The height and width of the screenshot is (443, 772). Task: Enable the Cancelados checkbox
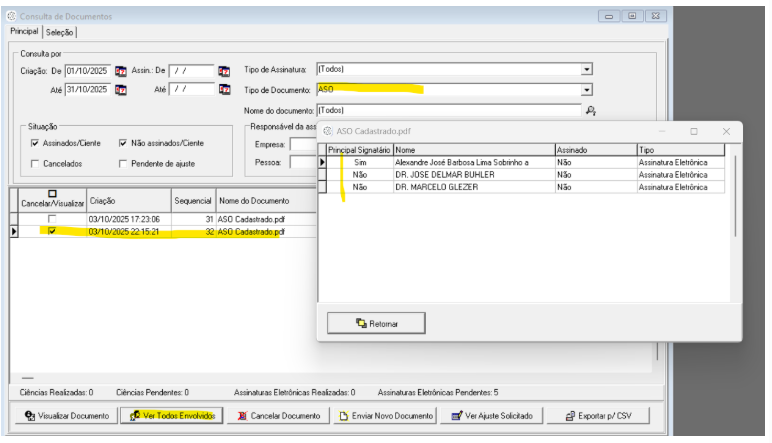(35, 163)
